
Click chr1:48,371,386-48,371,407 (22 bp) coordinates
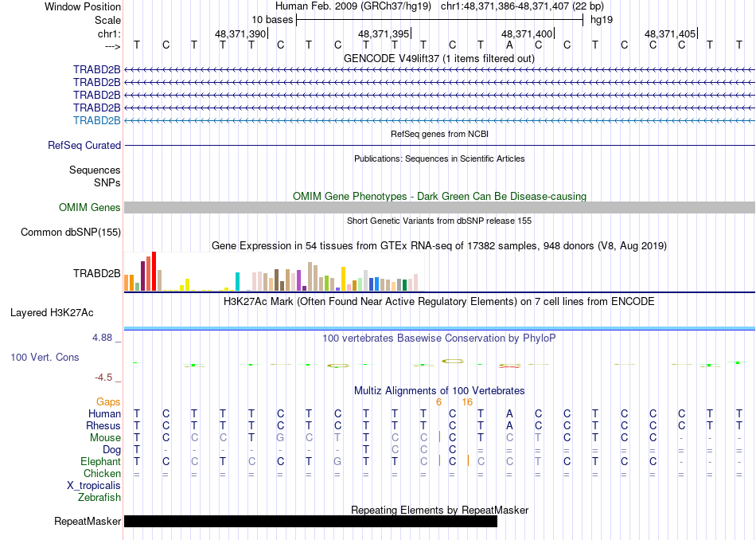522,6
